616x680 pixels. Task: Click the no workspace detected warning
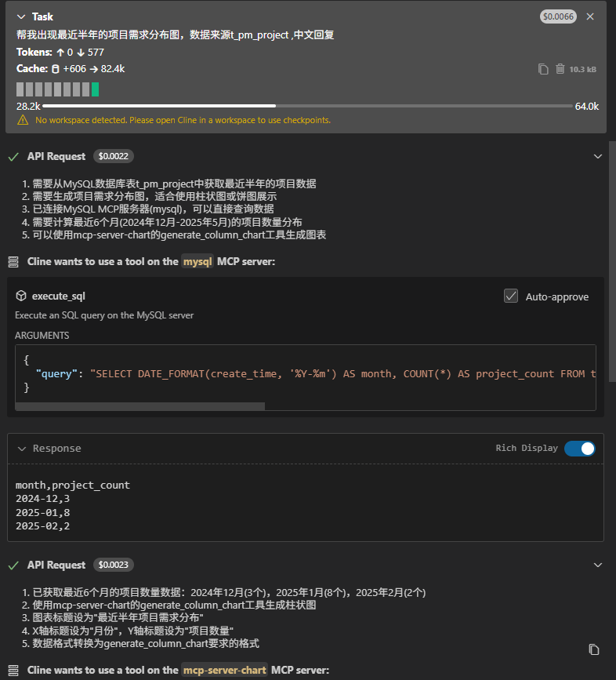point(183,121)
